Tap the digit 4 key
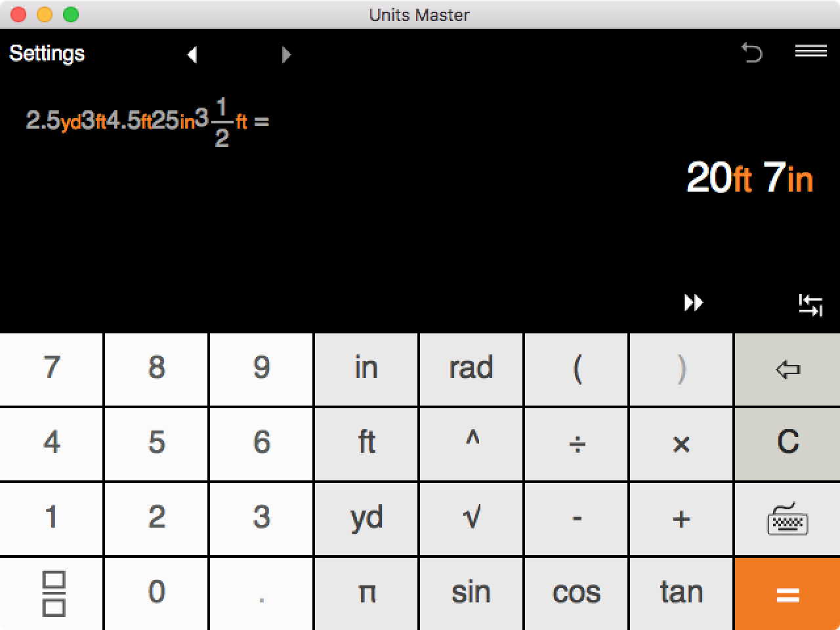 [x=51, y=444]
